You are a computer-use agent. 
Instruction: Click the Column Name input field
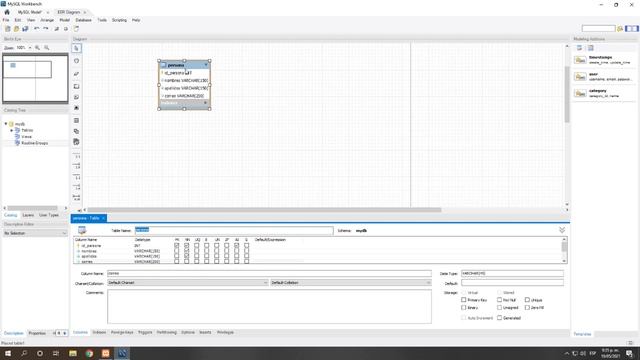(x=269, y=273)
